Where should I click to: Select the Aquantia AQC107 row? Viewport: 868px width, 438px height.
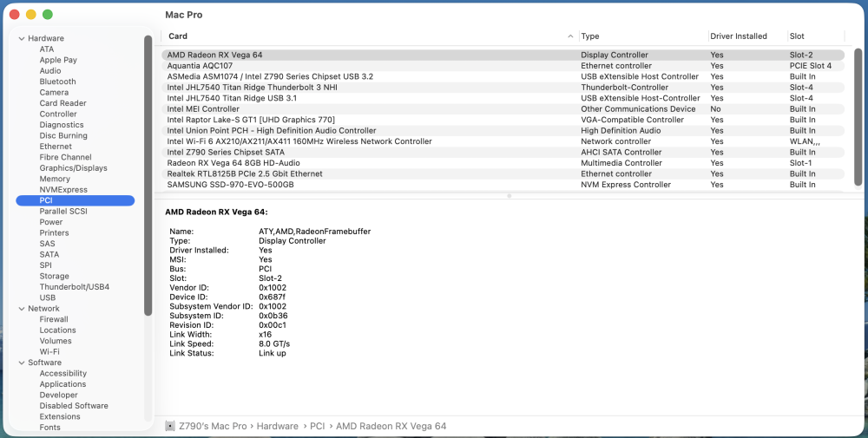(503, 66)
